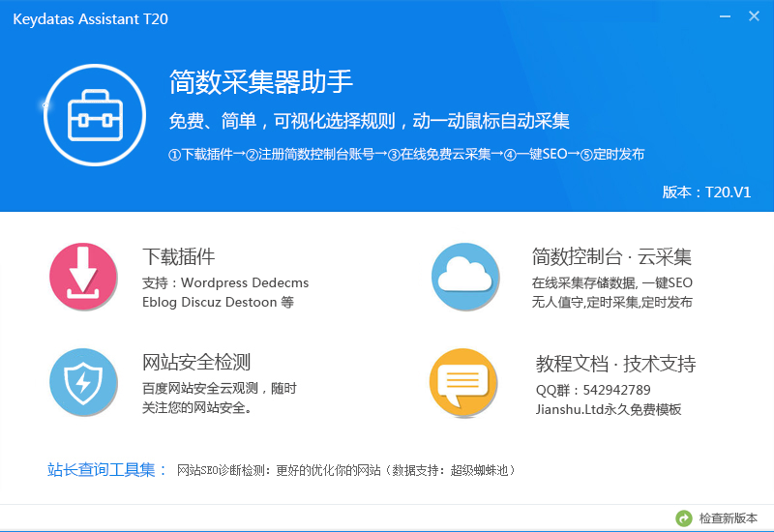
Task: Click the text 百度网站安全云观测，随时
Action: (x=220, y=389)
